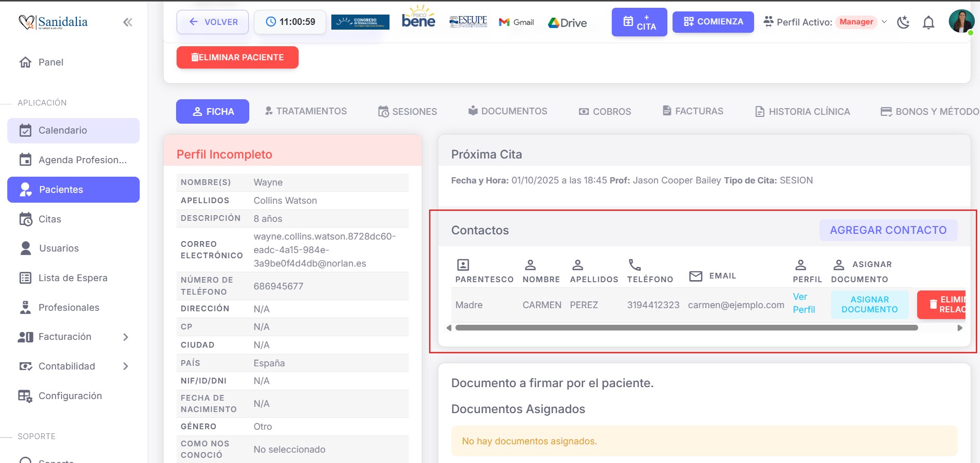The image size is (980, 463).
Task: Click the contacts table horizontal scrollbar
Action: click(x=686, y=328)
